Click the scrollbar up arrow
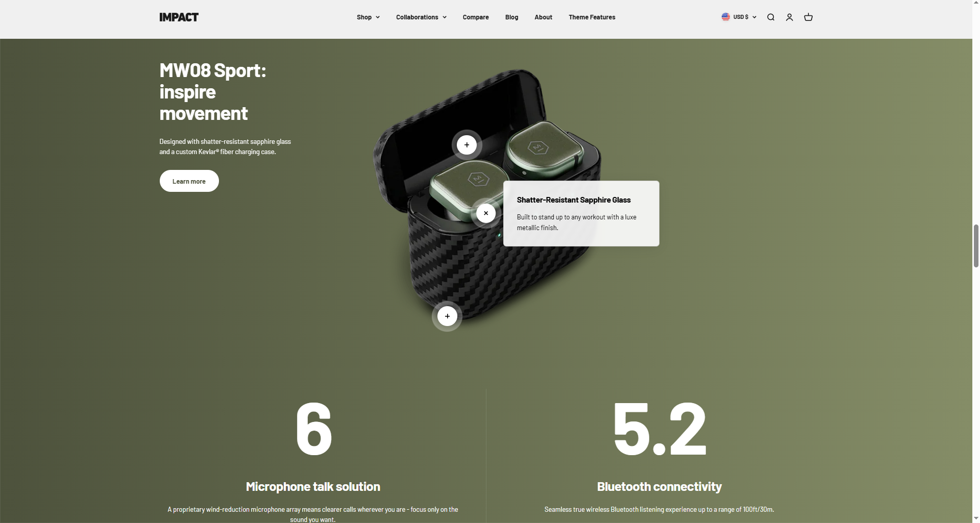 [976, 4]
